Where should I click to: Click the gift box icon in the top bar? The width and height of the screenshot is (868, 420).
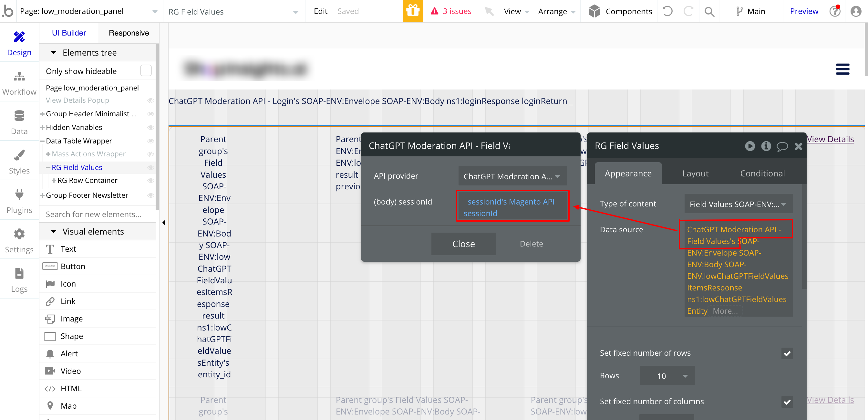pos(412,11)
